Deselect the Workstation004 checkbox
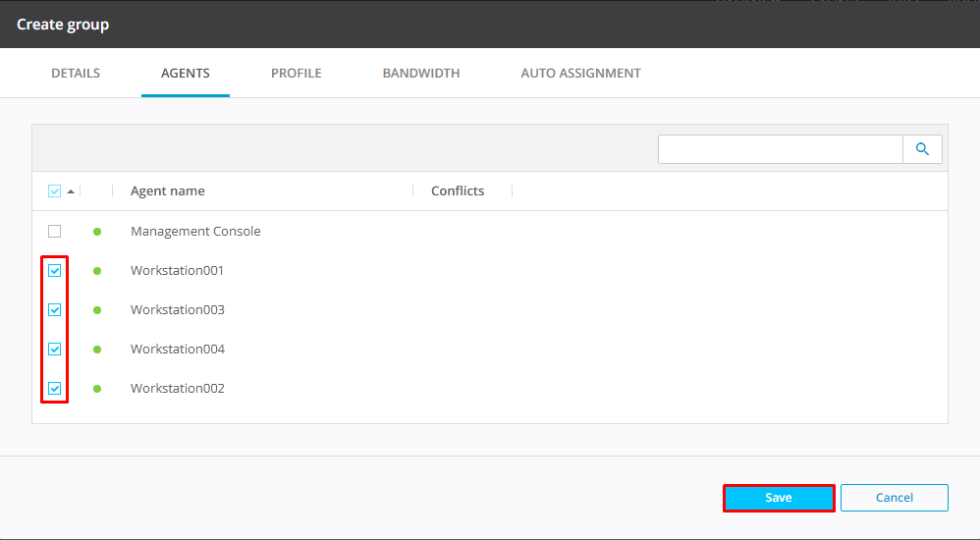This screenshot has height=540, width=980. [54, 350]
